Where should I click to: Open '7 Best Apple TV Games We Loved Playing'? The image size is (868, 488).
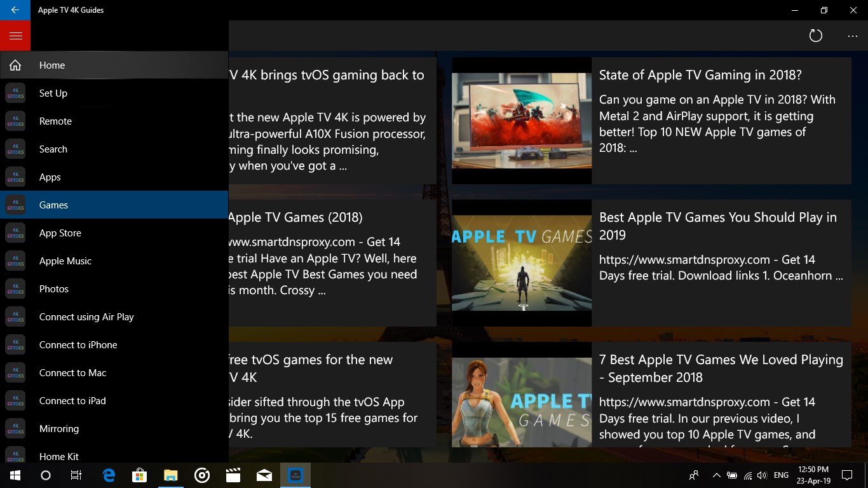click(721, 369)
